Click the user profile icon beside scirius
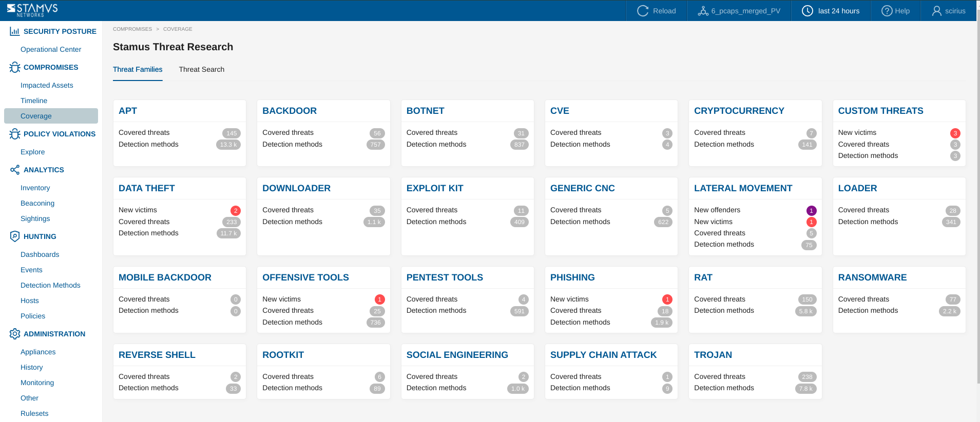 pos(937,11)
